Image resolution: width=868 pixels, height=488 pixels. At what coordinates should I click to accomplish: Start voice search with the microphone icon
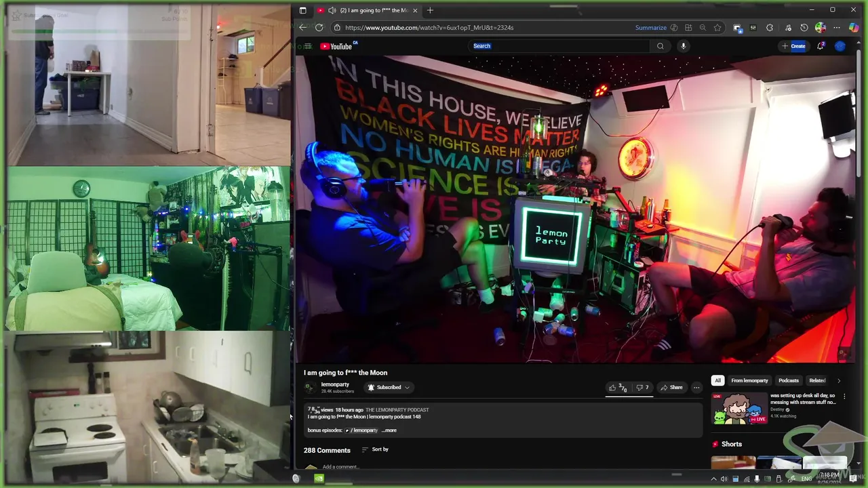click(x=683, y=46)
